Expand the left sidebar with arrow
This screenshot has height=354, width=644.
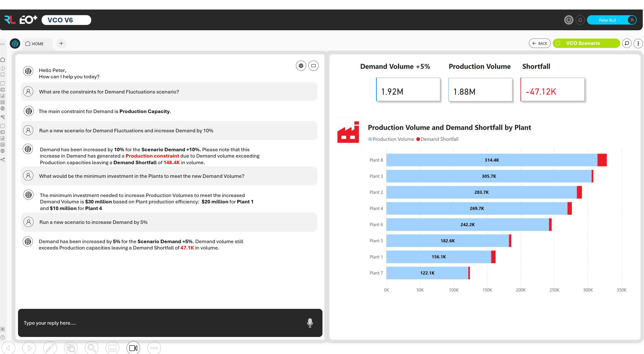[3, 44]
